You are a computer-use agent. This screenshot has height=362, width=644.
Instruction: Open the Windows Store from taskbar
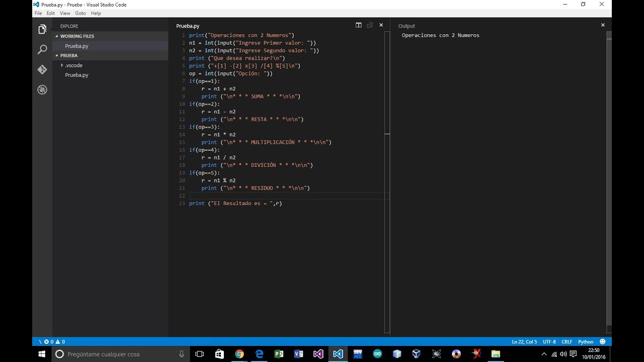tap(219, 354)
